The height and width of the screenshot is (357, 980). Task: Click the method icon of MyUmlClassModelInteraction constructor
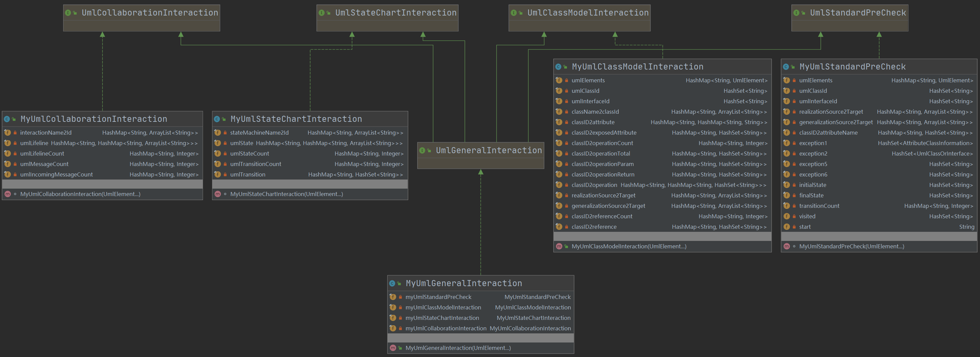[x=559, y=246]
